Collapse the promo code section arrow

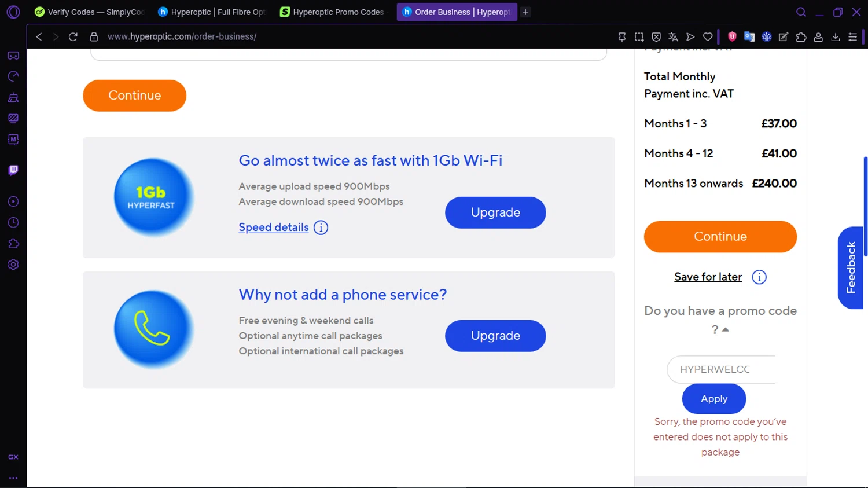tap(726, 329)
